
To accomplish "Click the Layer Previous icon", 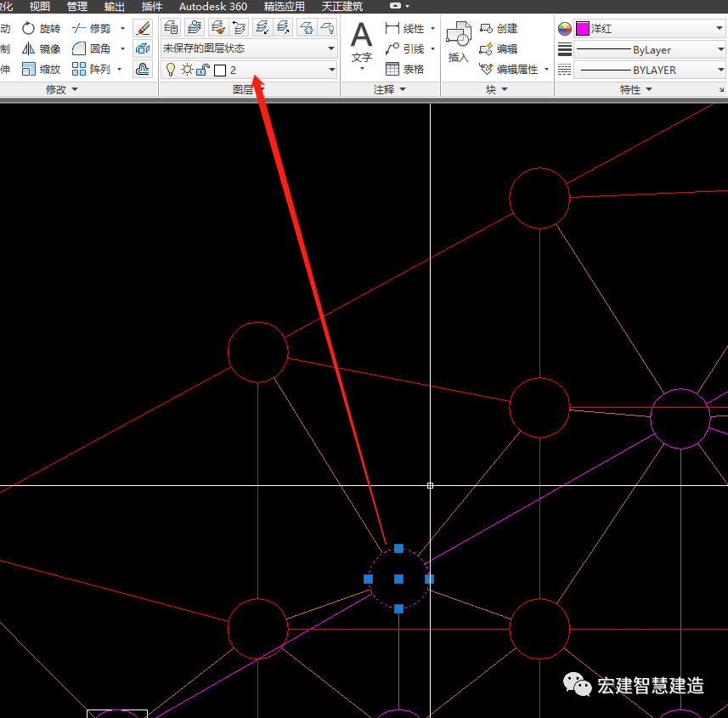I will click(239, 27).
